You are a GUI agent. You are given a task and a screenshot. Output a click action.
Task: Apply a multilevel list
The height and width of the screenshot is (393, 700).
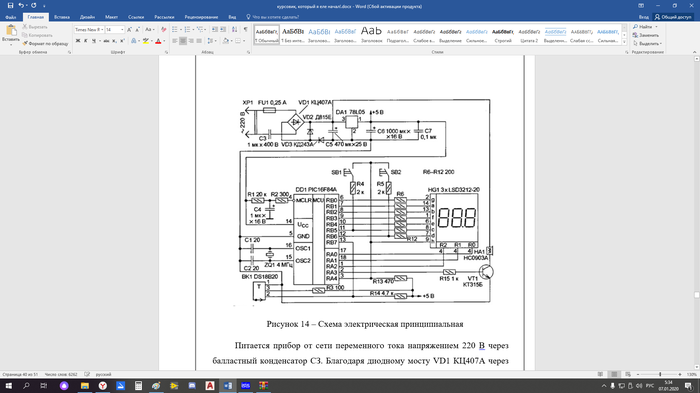coord(201,29)
